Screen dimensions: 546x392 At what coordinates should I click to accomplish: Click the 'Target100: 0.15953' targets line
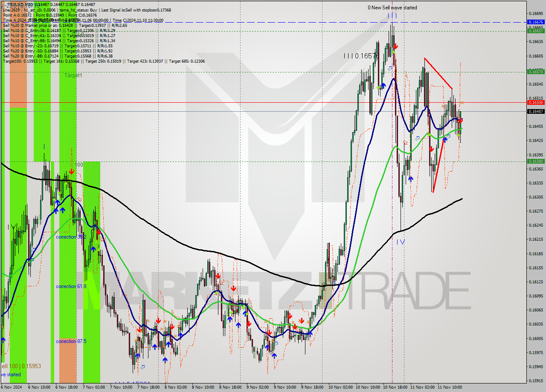[x=104, y=61]
